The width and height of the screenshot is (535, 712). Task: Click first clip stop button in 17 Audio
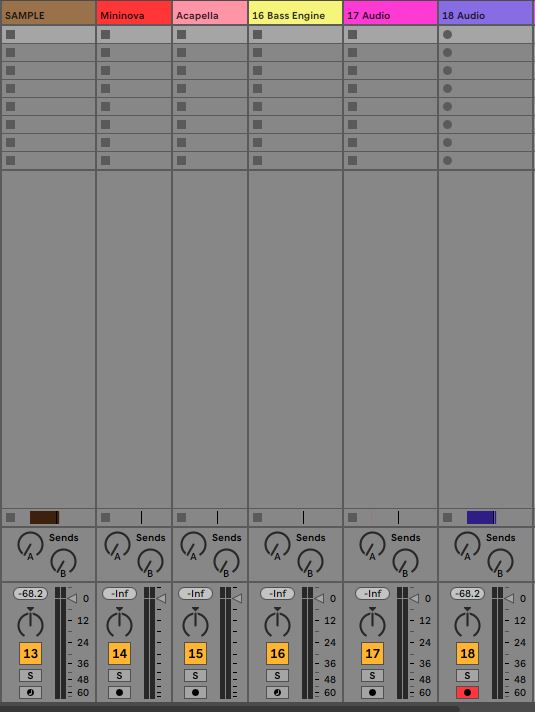[x=352, y=35]
